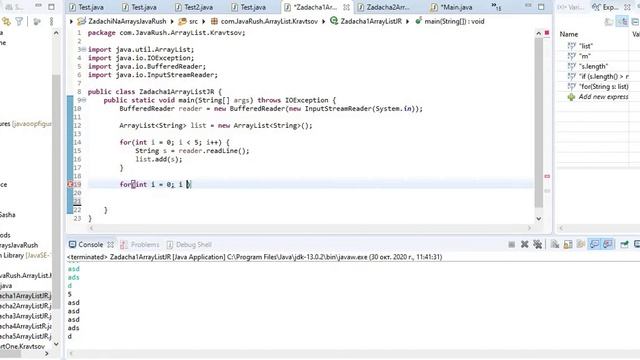Place cursor at end of line 19 in the editor
The height and width of the screenshot is (360, 640).
(x=192, y=184)
